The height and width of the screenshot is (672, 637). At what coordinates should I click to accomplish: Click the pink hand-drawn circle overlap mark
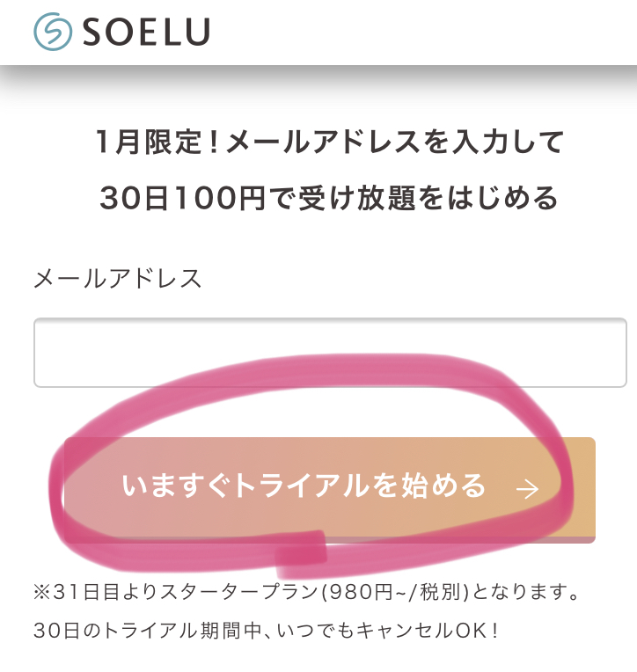[x=301, y=555]
